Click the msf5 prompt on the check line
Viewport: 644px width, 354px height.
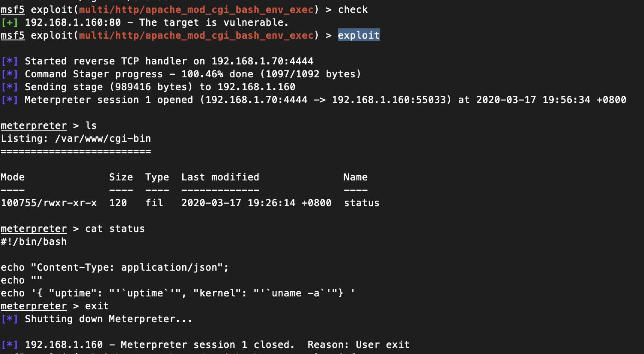12,9
